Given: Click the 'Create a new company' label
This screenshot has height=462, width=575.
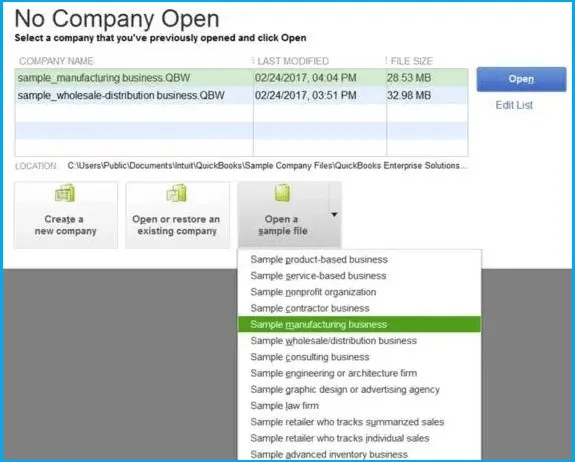Looking at the screenshot, I should tap(65, 225).
